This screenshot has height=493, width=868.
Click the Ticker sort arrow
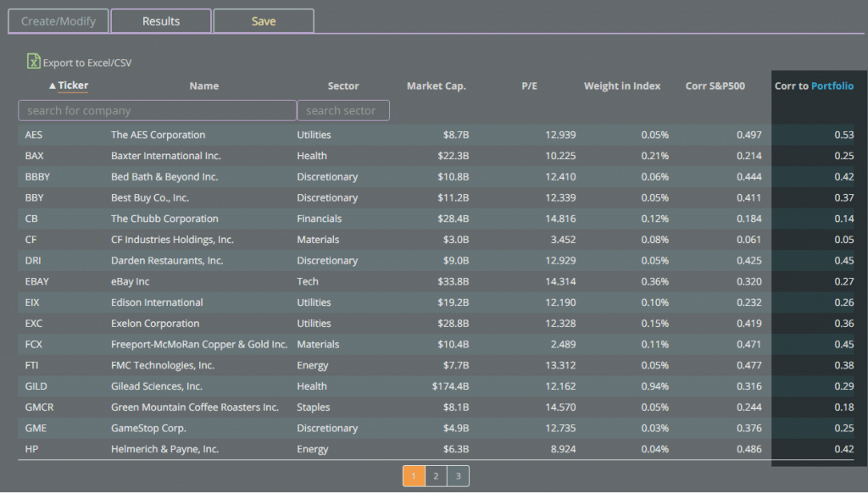pyautogui.click(x=52, y=86)
